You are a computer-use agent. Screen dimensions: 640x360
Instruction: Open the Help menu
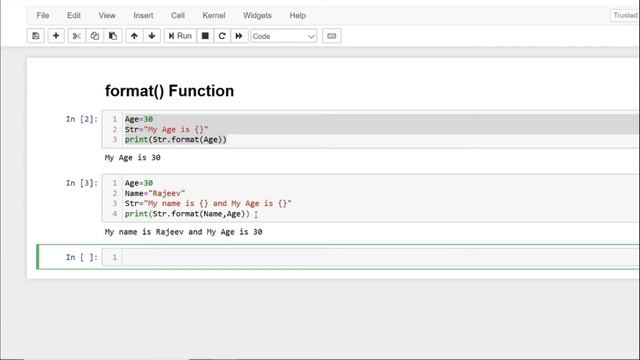click(298, 16)
